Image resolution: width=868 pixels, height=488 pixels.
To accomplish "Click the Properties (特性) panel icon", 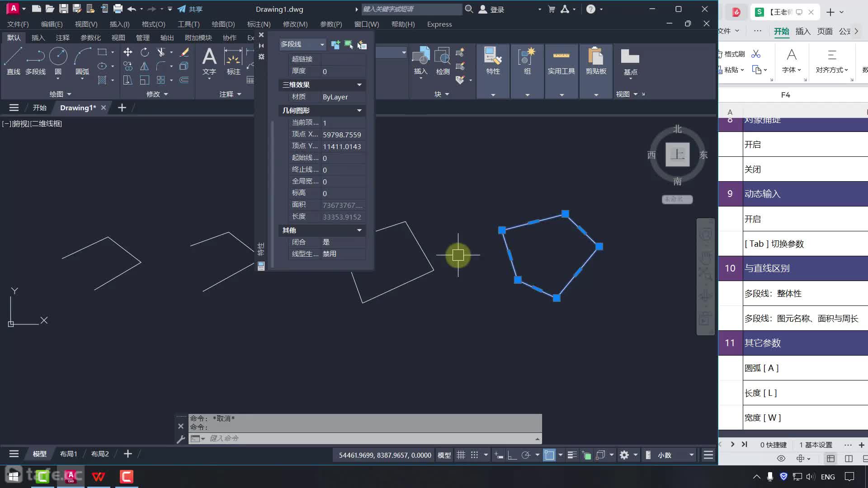I will [493, 60].
